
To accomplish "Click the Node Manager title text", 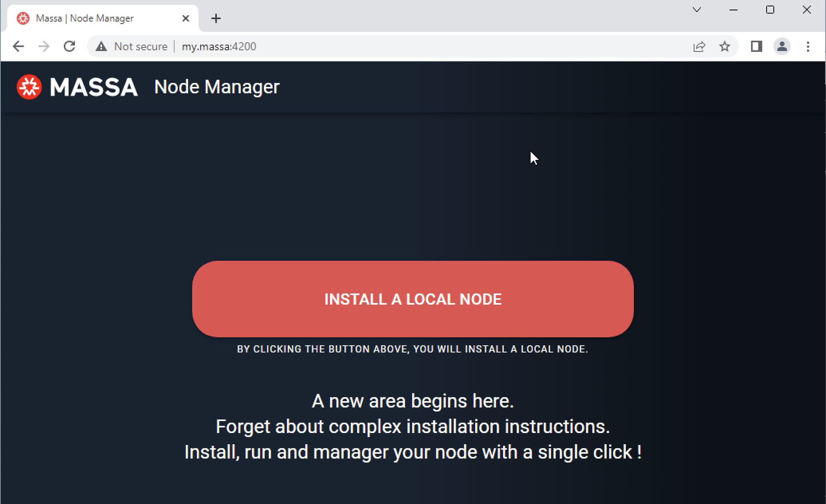I will (x=216, y=87).
